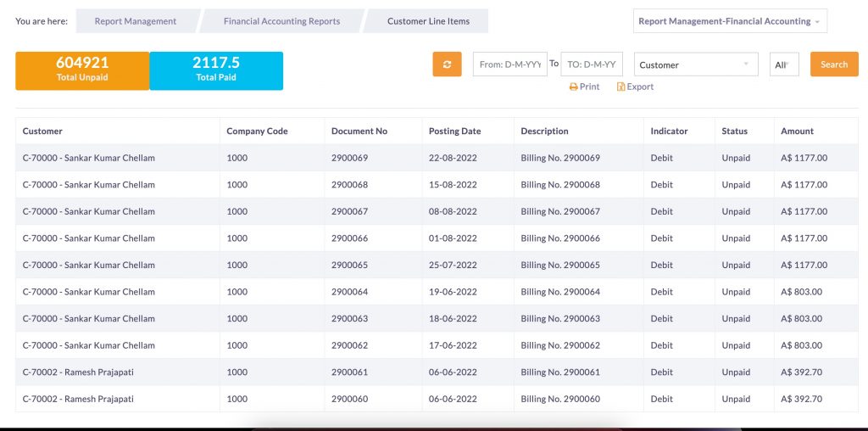This screenshot has width=868, height=431.
Task: Click amount A$ 392.70 in row 2900061
Action: pyautogui.click(x=802, y=372)
